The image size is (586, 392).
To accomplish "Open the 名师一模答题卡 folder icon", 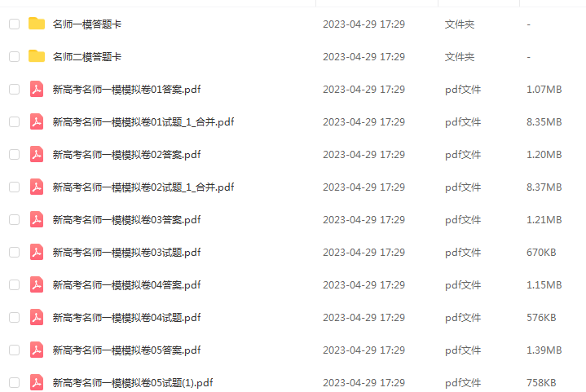I will [x=37, y=24].
